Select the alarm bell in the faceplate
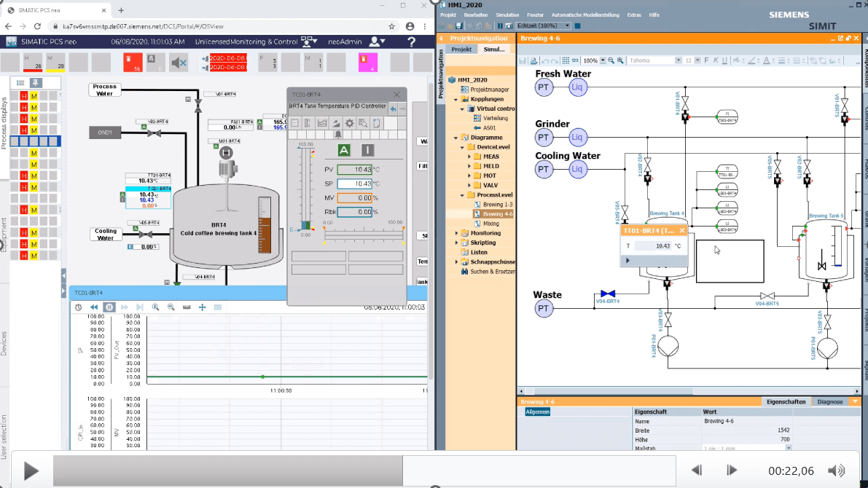The image size is (868, 488). [x=338, y=135]
